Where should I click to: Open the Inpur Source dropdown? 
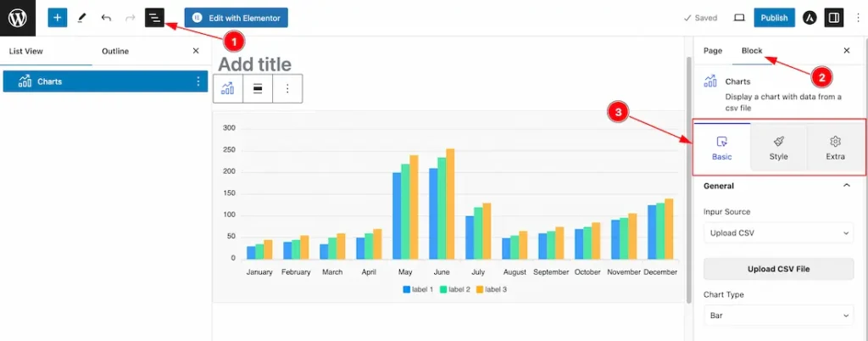click(x=779, y=233)
